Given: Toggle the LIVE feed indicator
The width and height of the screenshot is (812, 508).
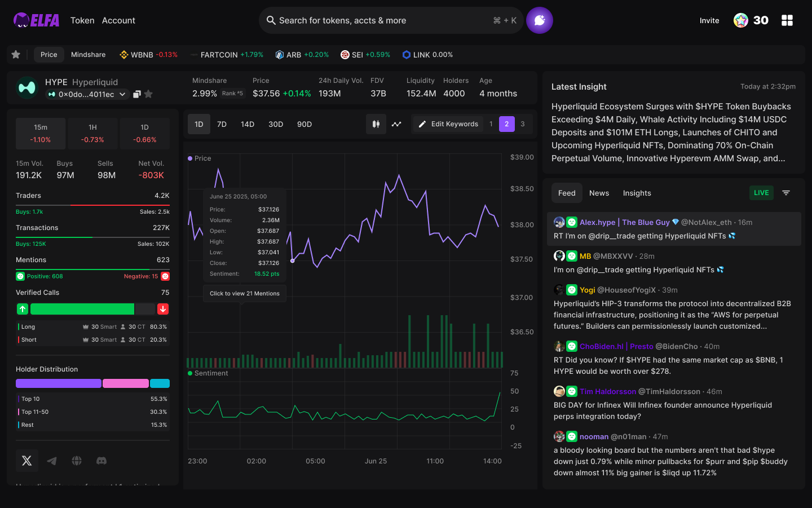Looking at the screenshot, I should pyautogui.click(x=761, y=193).
